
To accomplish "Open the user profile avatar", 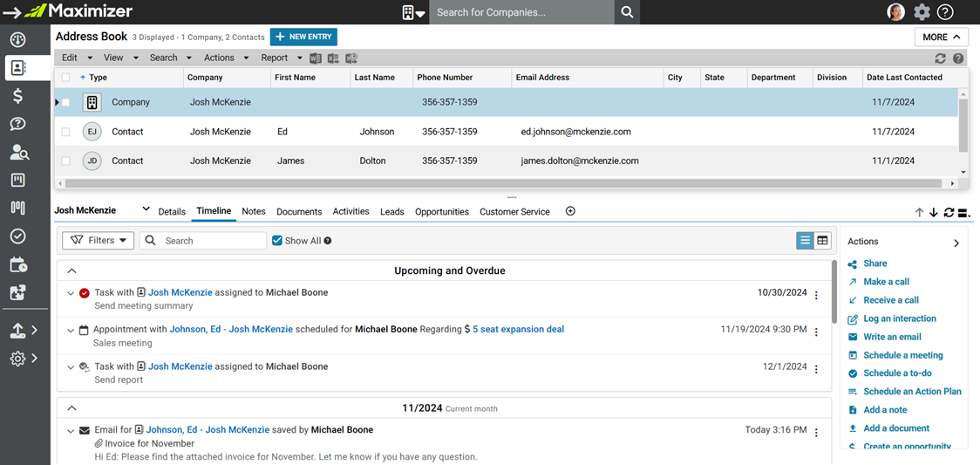I will [895, 12].
